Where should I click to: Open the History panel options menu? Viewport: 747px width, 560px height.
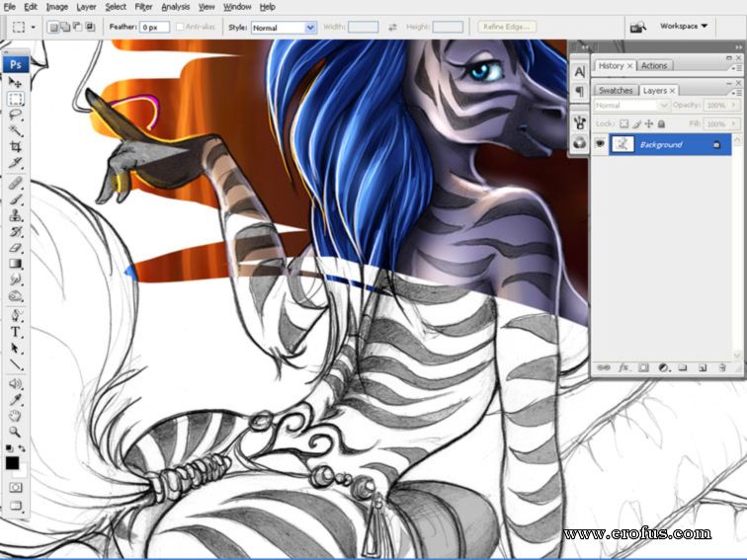click(x=737, y=67)
